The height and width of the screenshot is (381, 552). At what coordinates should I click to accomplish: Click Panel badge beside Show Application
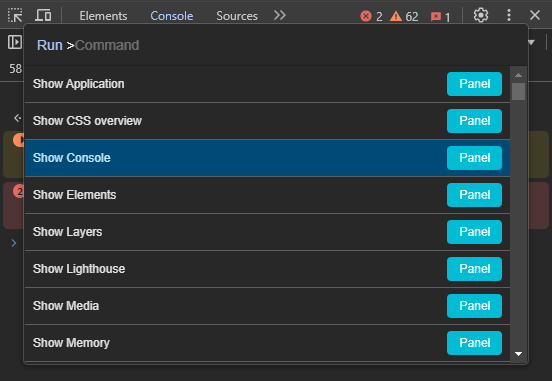pos(474,84)
